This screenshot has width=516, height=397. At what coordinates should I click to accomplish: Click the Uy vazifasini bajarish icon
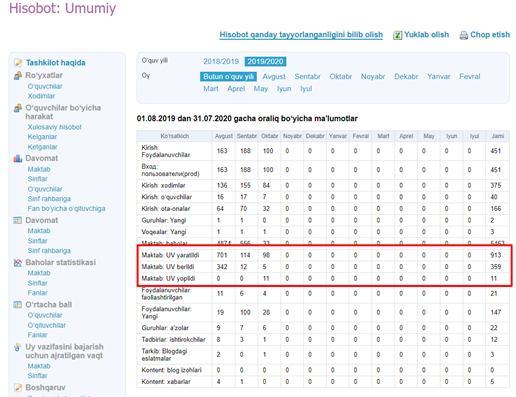17,347
